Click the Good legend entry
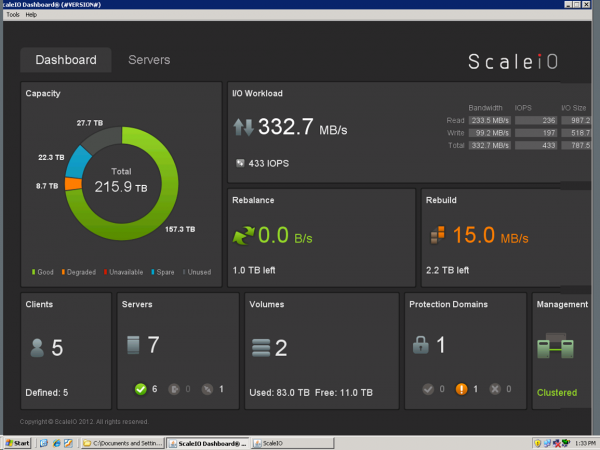The width and height of the screenshot is (600, 450). coord(42,272)
